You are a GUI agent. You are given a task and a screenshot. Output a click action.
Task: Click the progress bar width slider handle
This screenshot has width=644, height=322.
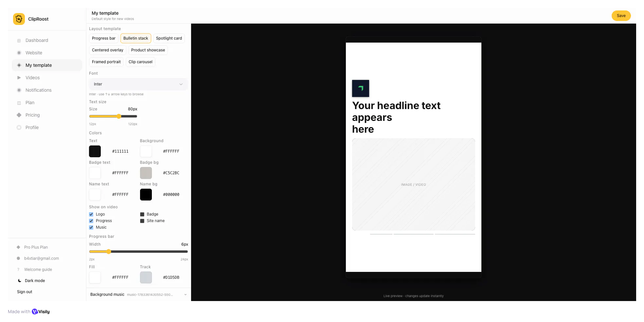pyautogui.click(x=109, y=252)
